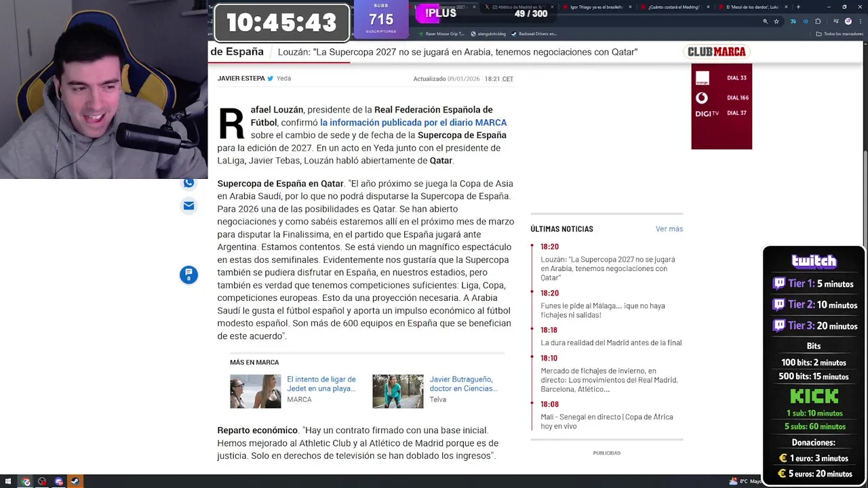Click author name JAVIER ESTEPA

(241, 79)
